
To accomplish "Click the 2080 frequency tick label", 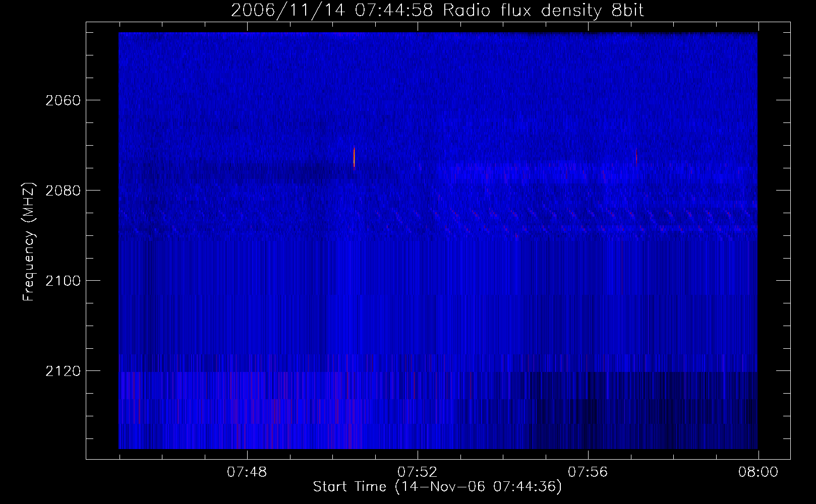I will (x=63, y=191).
